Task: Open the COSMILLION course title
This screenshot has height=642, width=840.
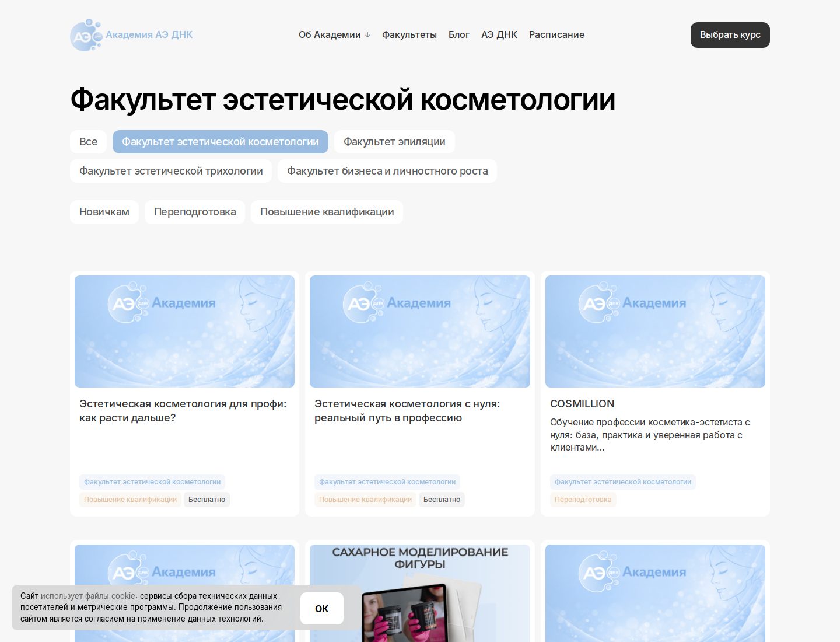Action: (582, 404)
